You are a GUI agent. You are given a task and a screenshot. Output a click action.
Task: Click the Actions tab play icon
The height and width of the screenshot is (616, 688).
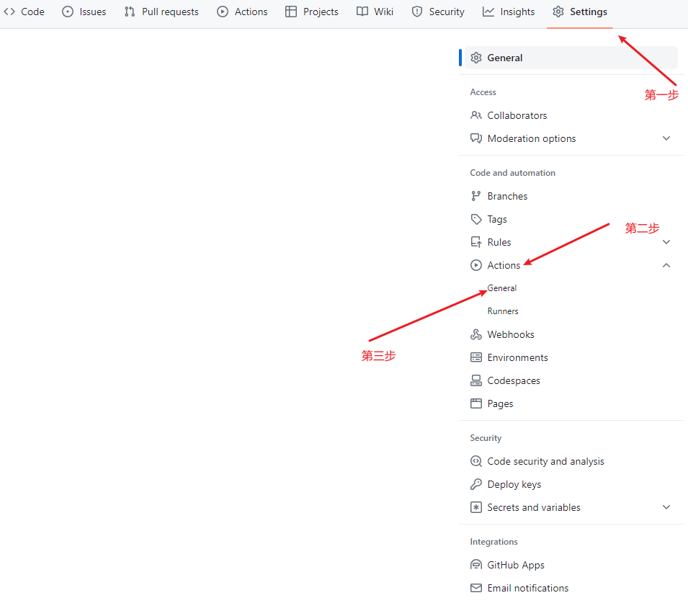tap(223, 12)
